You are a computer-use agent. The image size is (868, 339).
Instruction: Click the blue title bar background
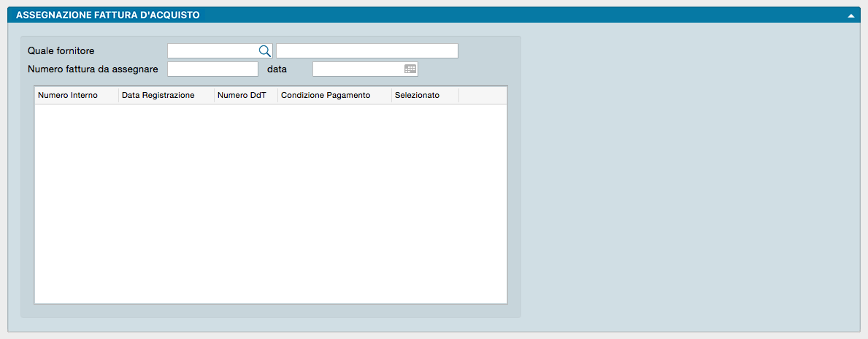[511, 15]
